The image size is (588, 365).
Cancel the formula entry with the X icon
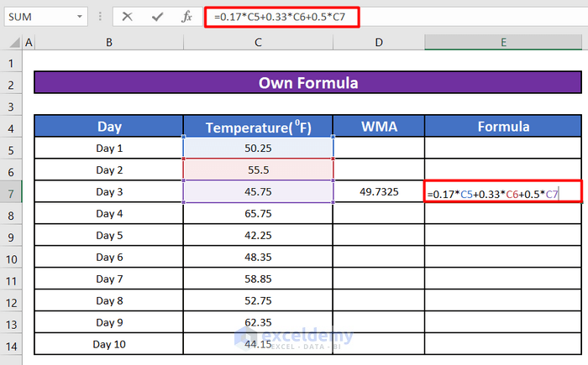[128, 17]
